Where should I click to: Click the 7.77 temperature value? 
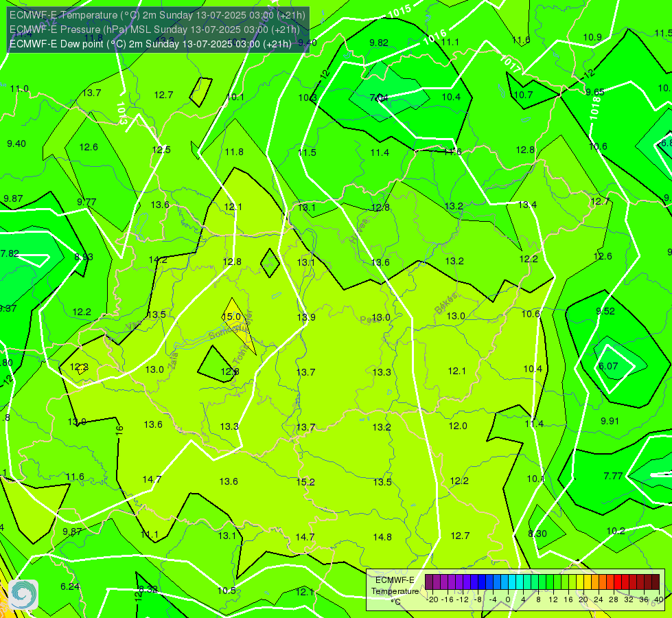coord(613,476)
